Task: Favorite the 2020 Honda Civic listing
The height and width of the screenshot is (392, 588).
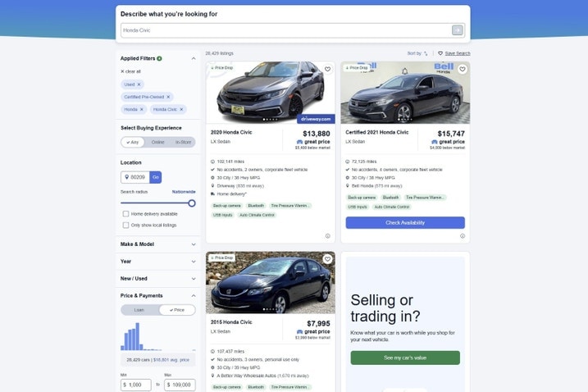Action: coord(327,69)
